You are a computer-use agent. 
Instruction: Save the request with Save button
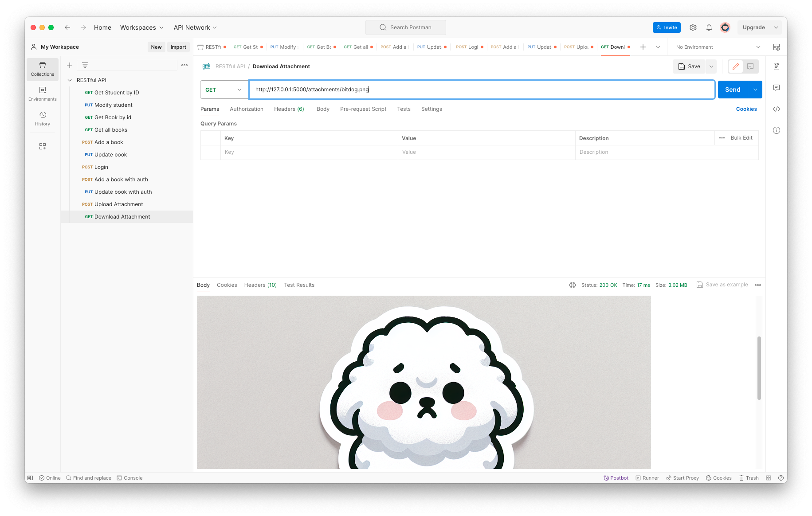(690, 66)
